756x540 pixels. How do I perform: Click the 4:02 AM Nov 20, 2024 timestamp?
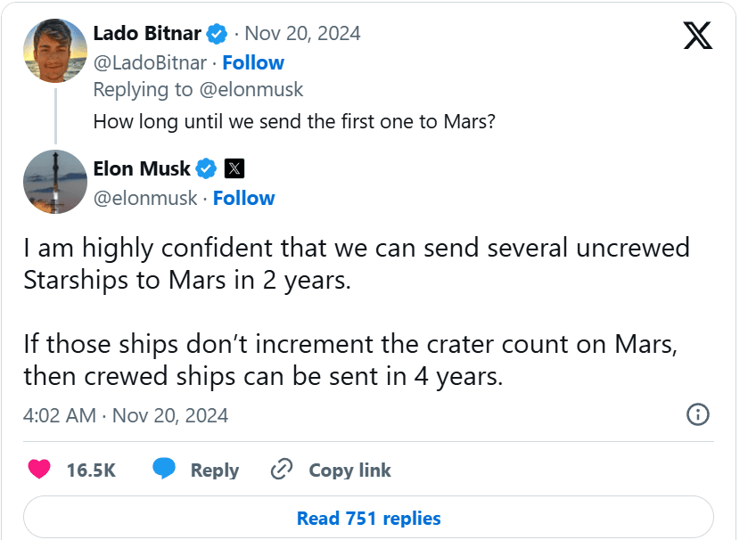pos(126,415)
